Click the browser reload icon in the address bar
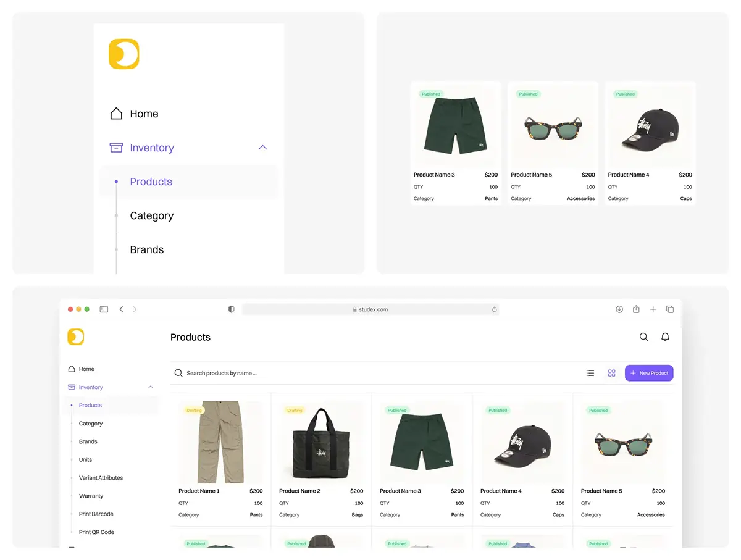Screen dimensions: 741x560 coord(494,309)
